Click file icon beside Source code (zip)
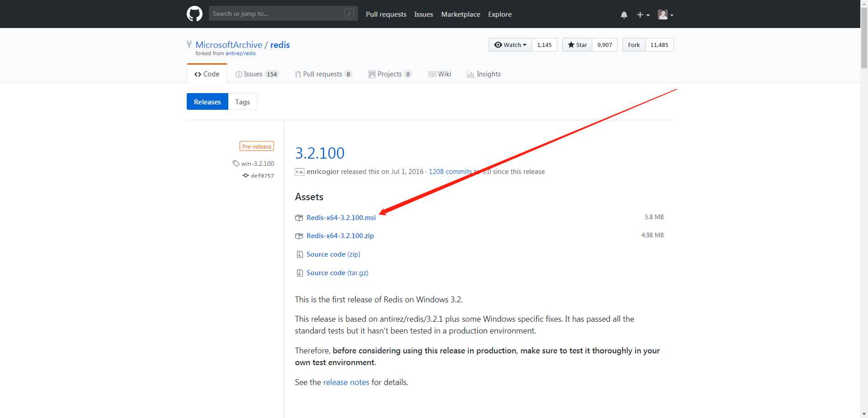 coord(299,254)
